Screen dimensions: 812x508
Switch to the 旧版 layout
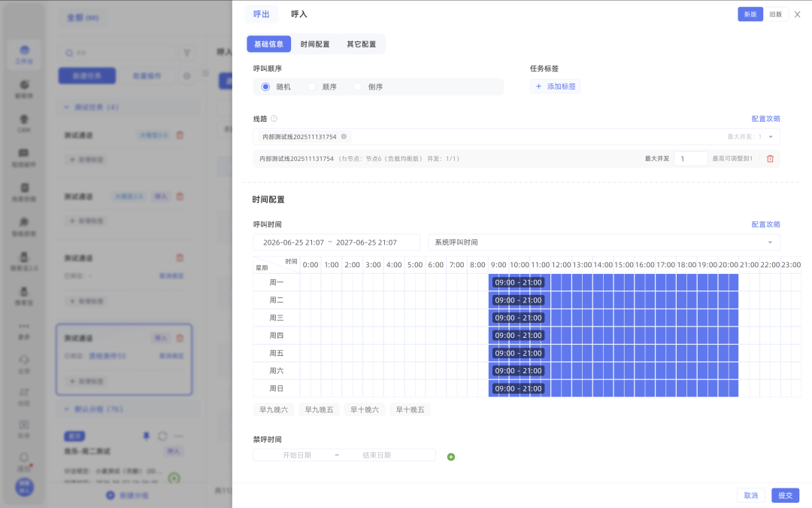tap(775, 14)
